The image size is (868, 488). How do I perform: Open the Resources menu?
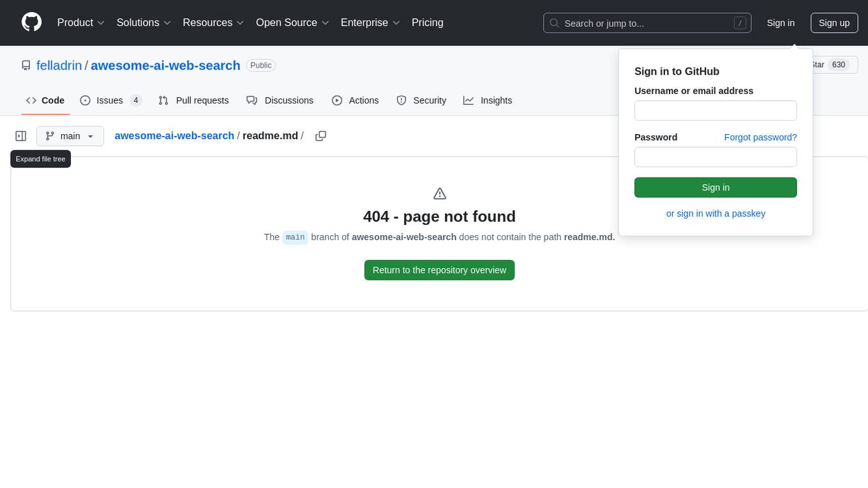pos(213,22)
